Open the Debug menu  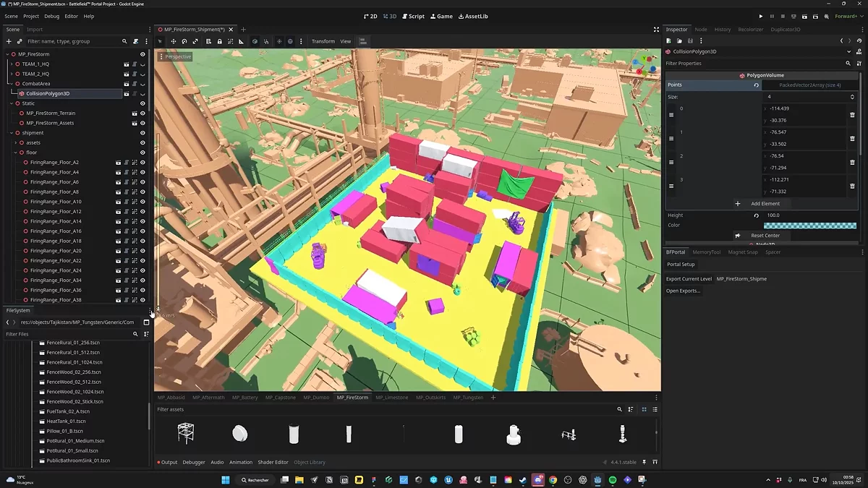coord(52,16)
